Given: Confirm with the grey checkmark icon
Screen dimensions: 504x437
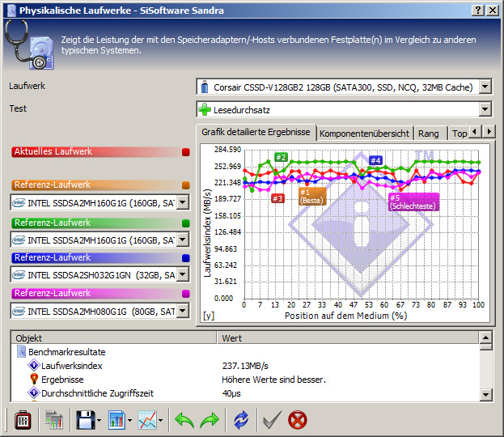Looking at the screenshot, I should (273, 420).
